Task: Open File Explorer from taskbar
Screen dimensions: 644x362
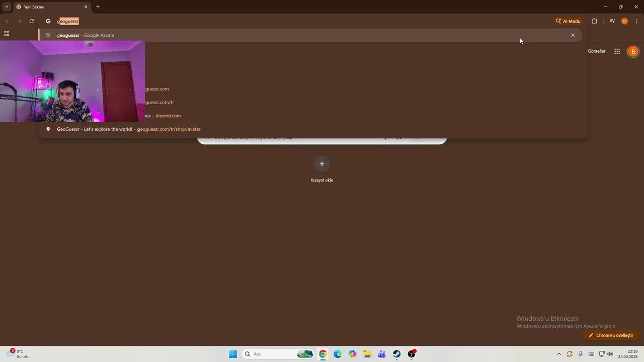Action: tap(367, 354)
